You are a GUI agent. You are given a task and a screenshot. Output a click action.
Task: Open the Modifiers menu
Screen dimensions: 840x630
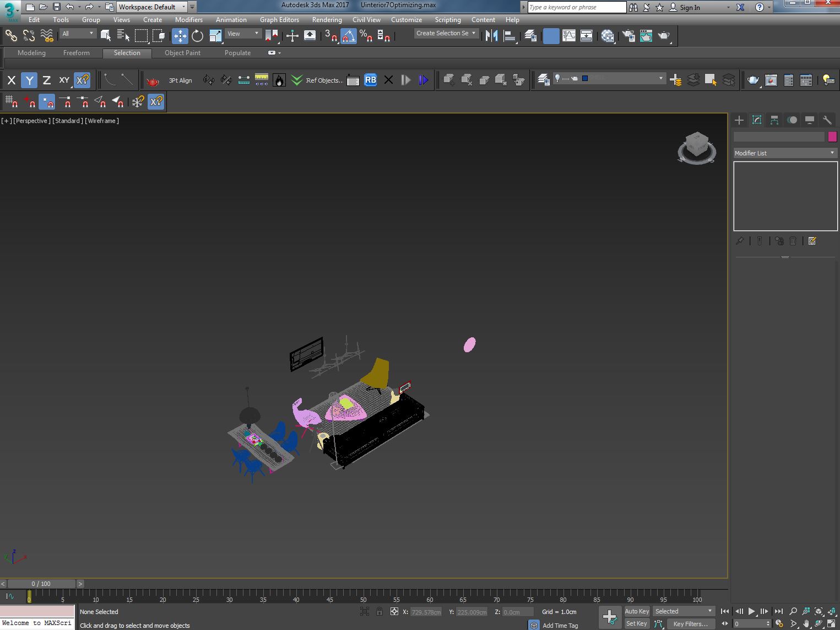[189, 19]
